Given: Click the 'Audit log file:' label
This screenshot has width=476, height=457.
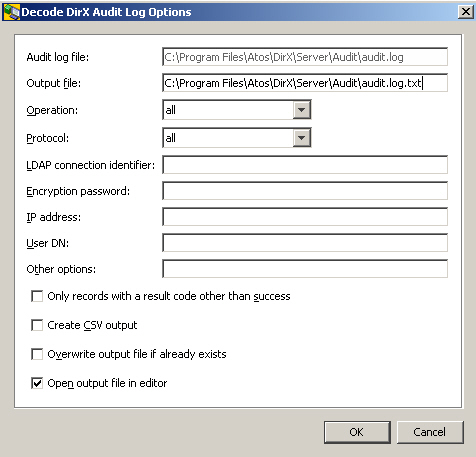Looking at the screenshot, I should pos(58,57).
